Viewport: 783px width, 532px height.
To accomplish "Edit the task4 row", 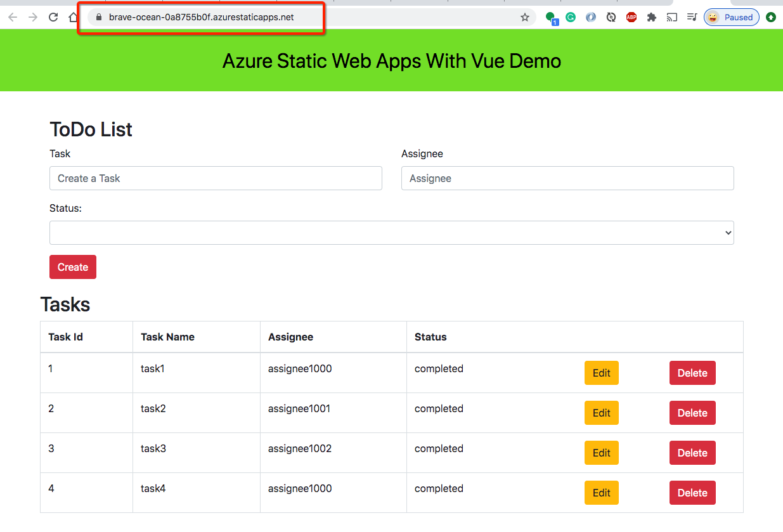I will 602,493.
